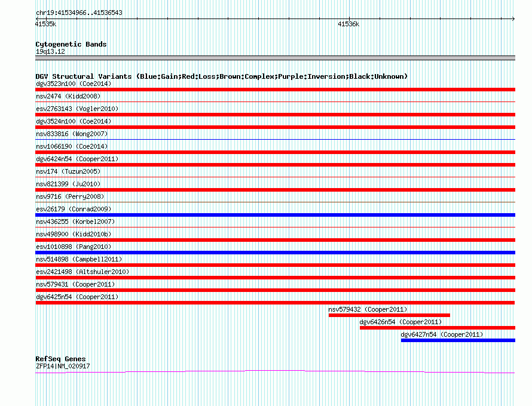
Task: Open the nsv1066190 (Coe2014) variant label
Action: (72, 146)
